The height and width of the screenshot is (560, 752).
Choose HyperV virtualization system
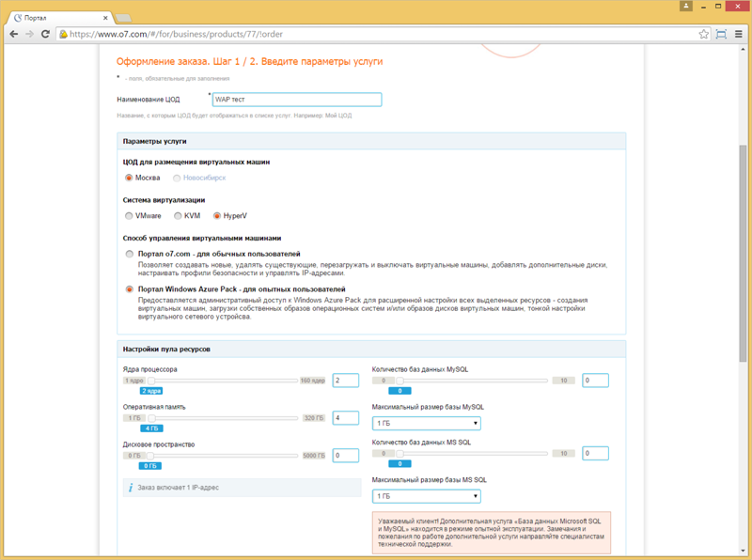click(x=217, y=216)
